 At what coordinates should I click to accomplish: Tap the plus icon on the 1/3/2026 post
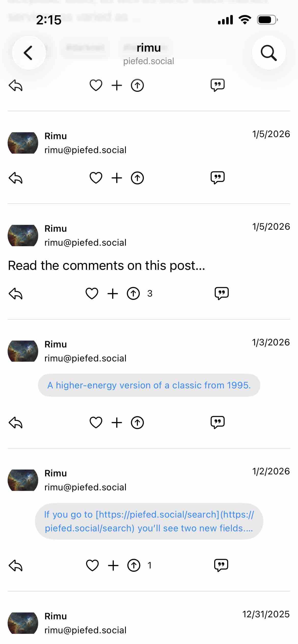[x=117, y=422]
